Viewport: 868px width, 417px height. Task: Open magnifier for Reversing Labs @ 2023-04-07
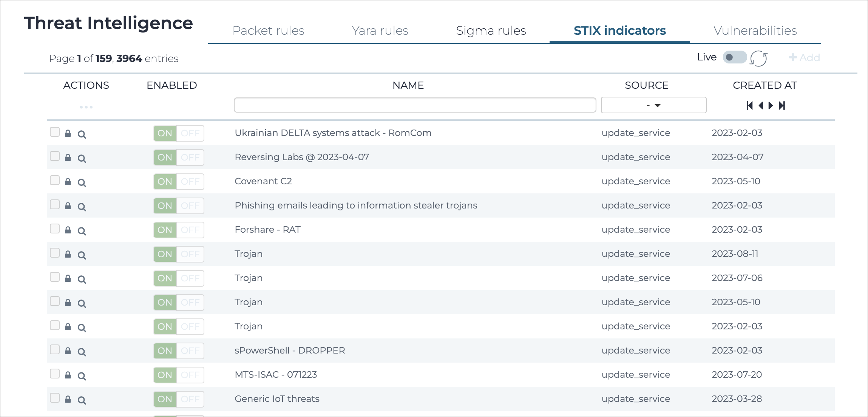click(82, 159)
